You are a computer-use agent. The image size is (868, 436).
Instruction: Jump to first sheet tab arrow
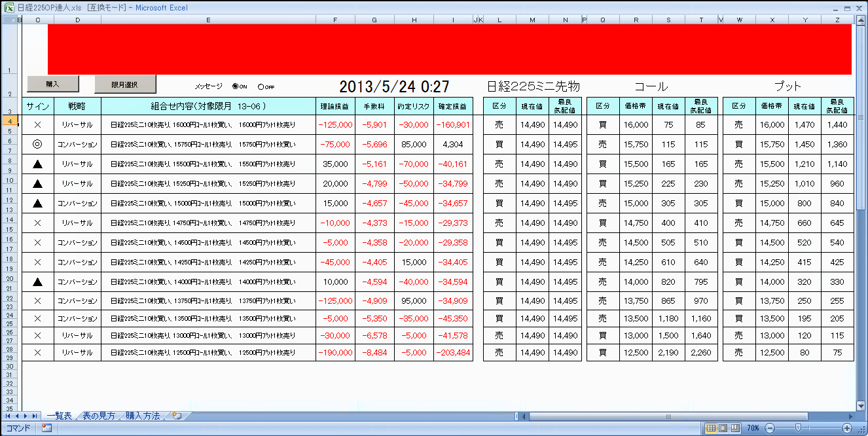point(8,416)
